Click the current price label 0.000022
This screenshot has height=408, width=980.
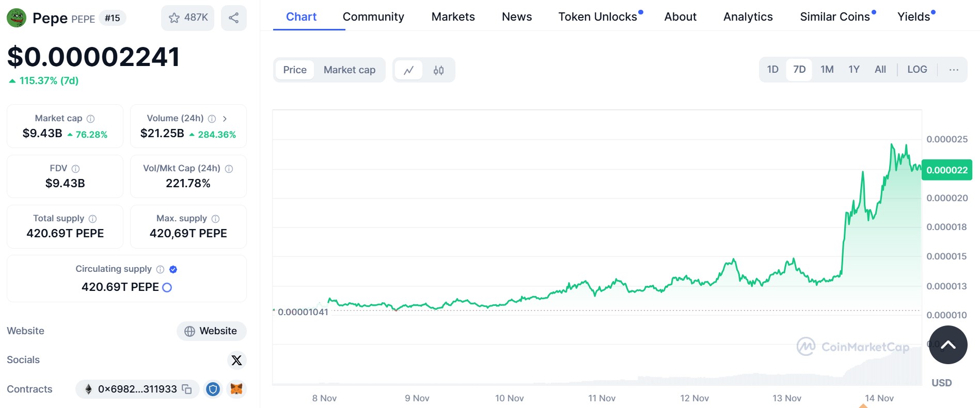[x=947, y=170]
